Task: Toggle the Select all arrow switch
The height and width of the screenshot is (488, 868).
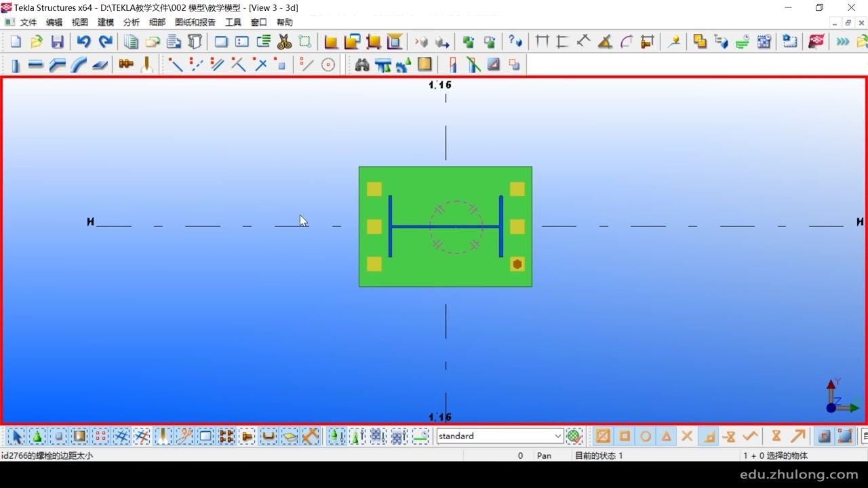Action: pyautogui.click(x=16, y=436)
